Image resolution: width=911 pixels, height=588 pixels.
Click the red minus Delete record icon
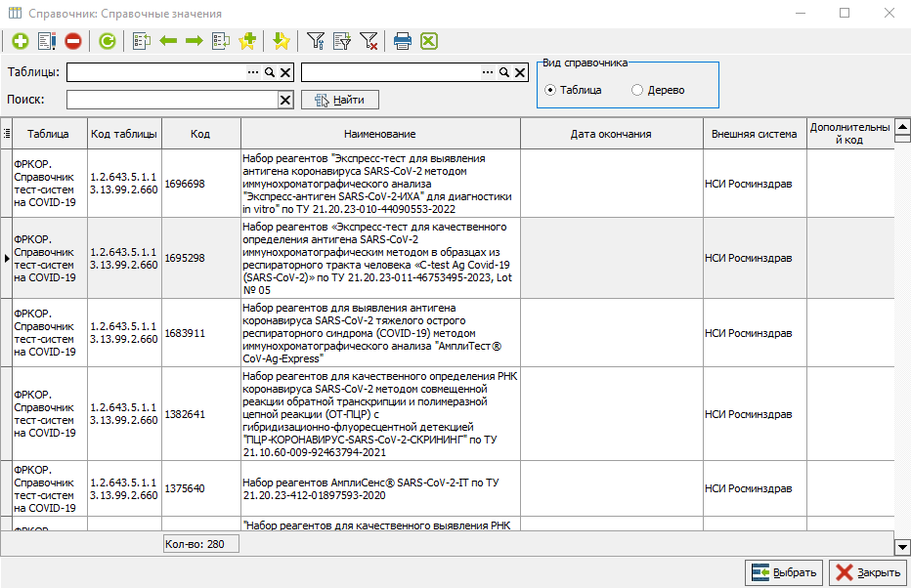(x=73, y=41)
